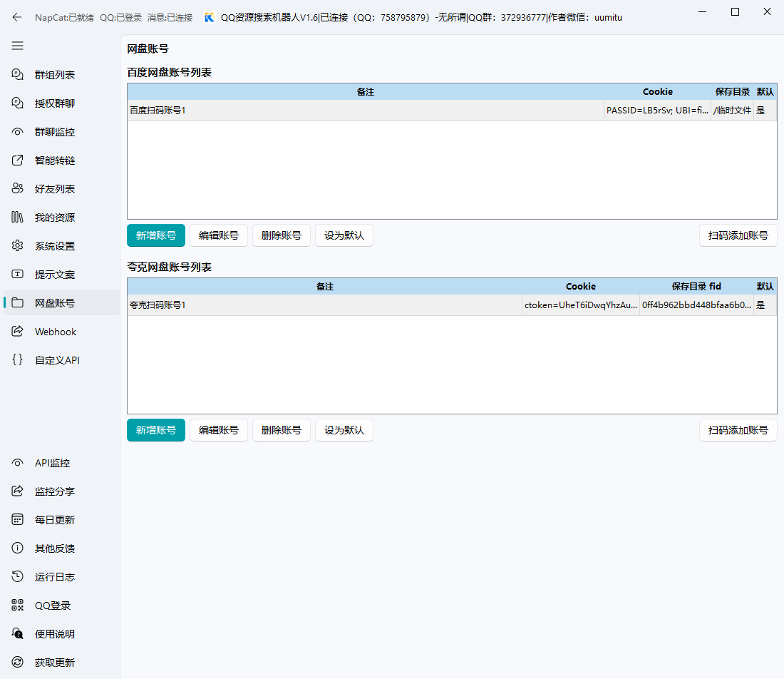The width and height of the screenshot is (784, 679).
Task: Click the 智能转链 share-arrow icon
Action: [x=18, y=160]
